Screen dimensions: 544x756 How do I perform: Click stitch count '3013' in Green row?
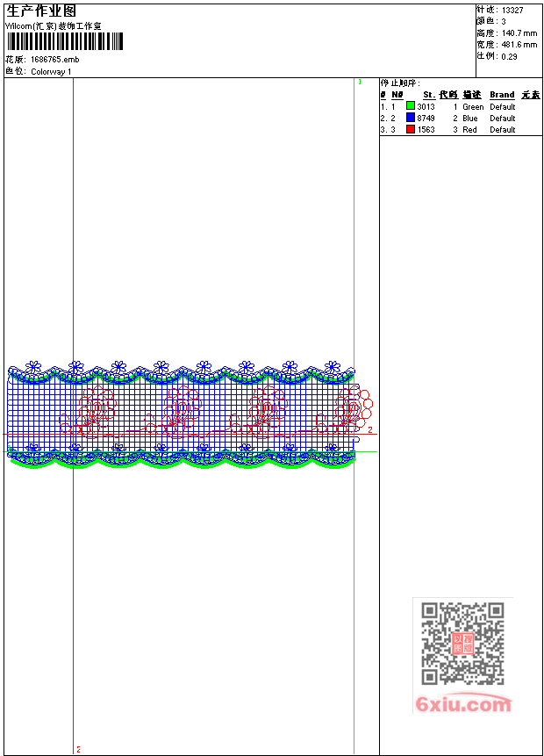(x=426, y=106)
